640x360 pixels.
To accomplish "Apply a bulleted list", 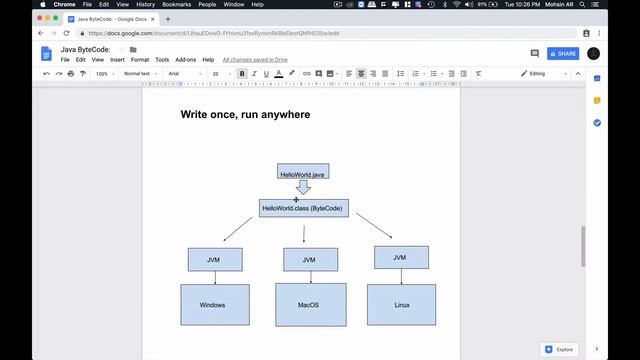I will (x=433, y=74).
